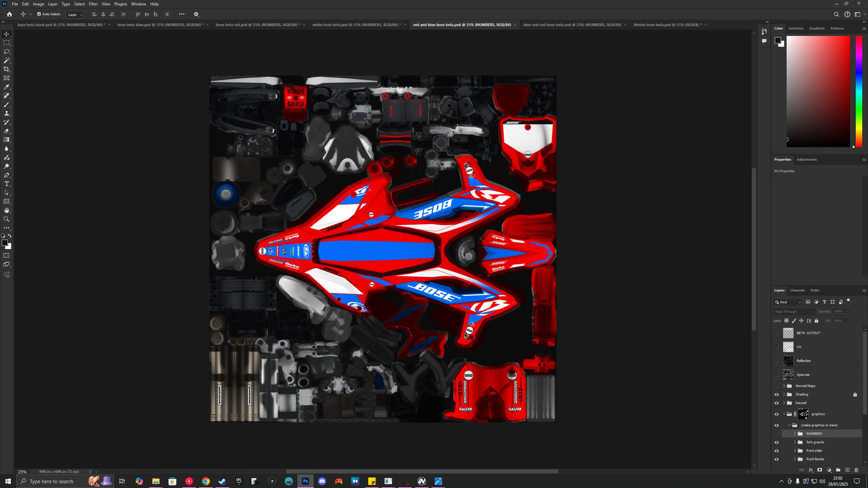Open the File menu

pos(14,4)
